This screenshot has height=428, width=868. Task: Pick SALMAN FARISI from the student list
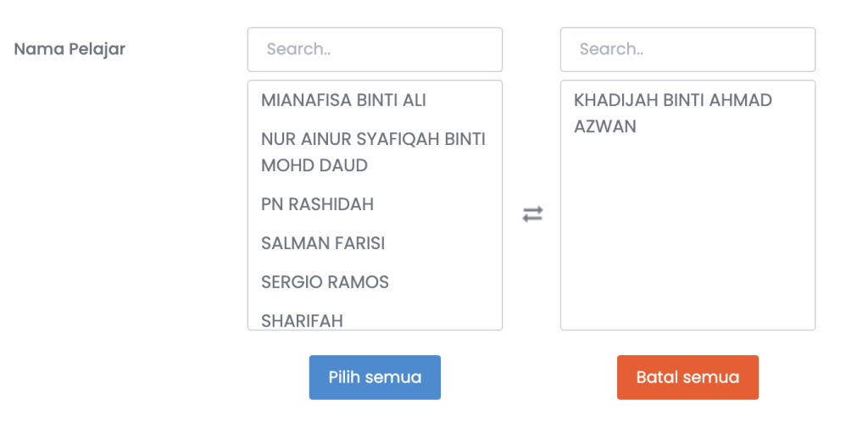coord(323,243)
